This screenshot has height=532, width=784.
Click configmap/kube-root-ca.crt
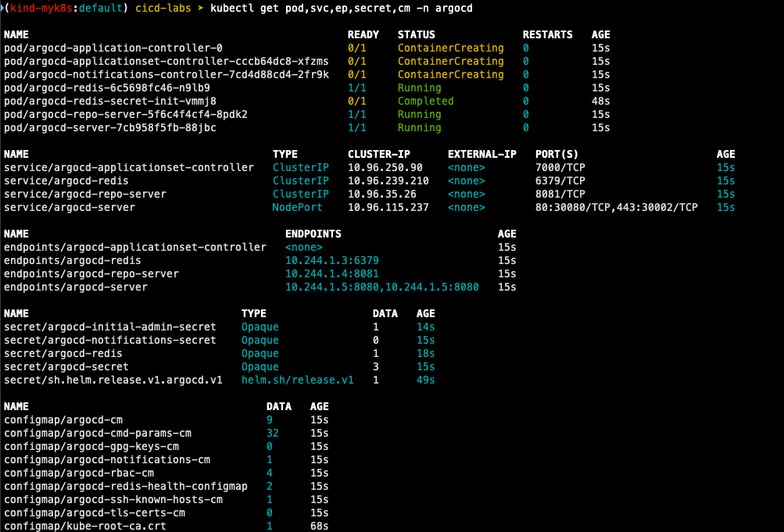coord(85,526)
